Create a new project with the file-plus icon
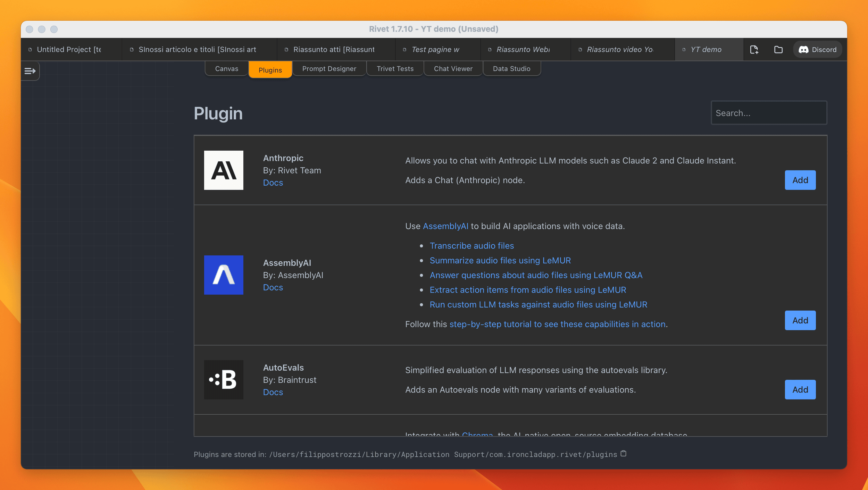 754,50
